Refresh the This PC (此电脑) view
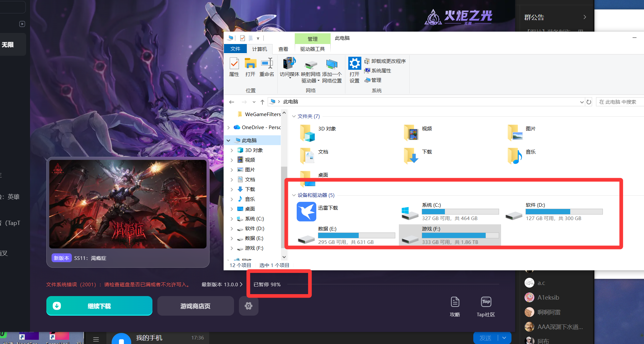This screenshot has height=344, width=644. tap(589, 102)
